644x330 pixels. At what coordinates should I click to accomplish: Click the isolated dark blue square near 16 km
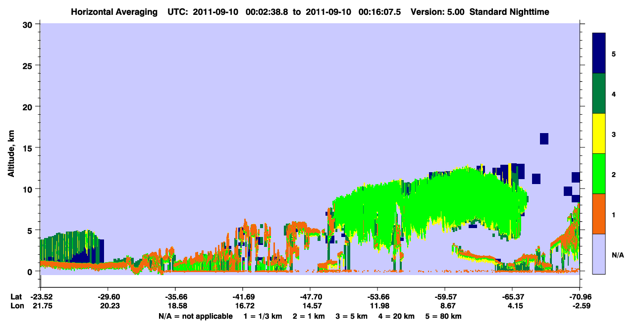544,139
